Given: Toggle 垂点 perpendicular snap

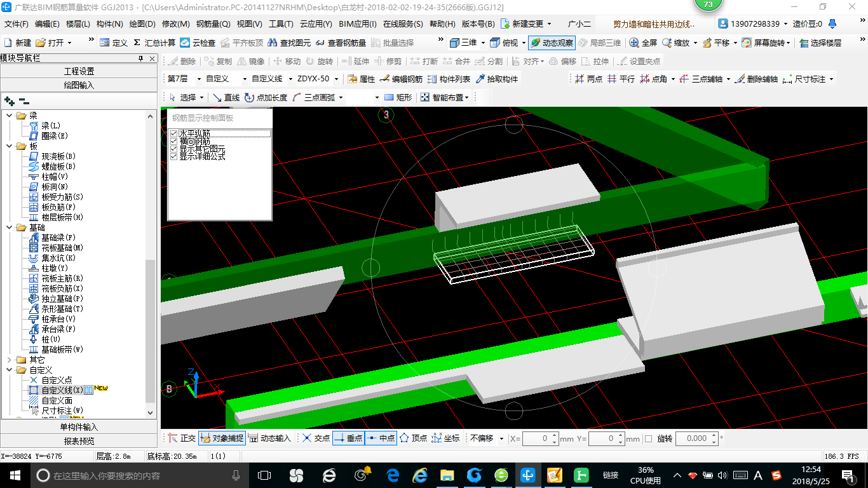Looking at the screenshot, I should 348,438.
